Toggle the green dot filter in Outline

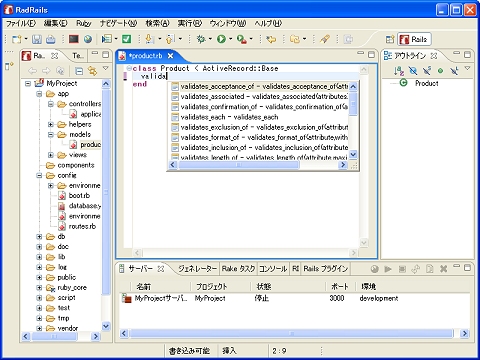[x=440, y=70]
